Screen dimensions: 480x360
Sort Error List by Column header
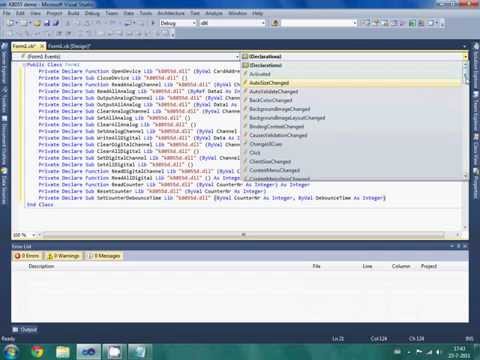click(401, 266)
